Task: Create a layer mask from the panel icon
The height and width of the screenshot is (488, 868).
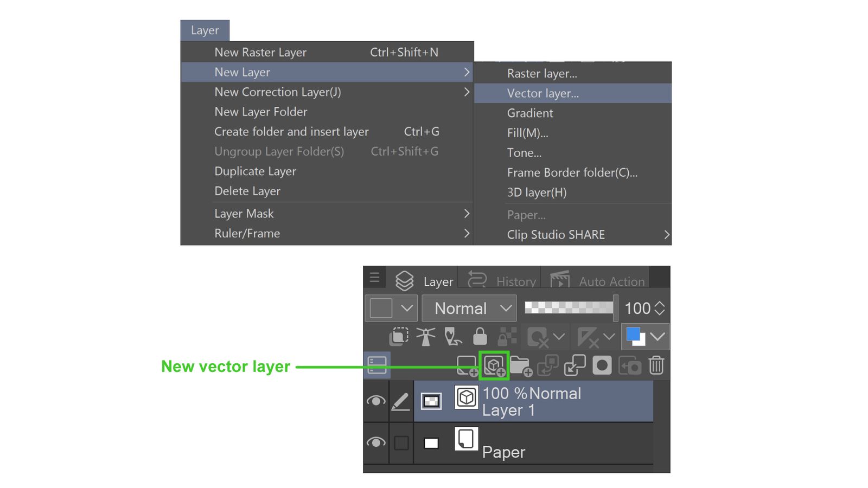Action: pos(603,365)
